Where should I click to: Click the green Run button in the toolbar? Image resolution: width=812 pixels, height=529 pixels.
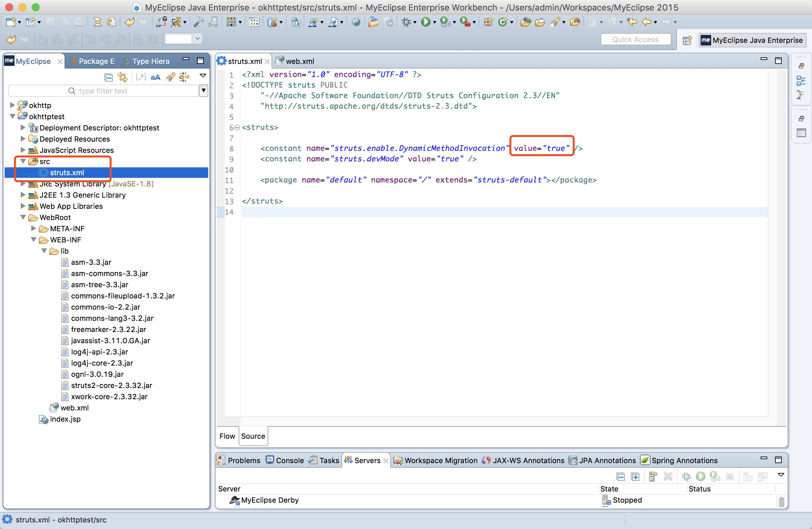click(x=425, y=22)
